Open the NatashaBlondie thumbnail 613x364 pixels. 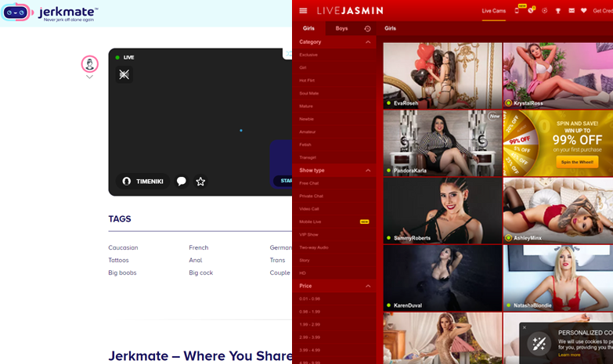click(x=558, y=278)
